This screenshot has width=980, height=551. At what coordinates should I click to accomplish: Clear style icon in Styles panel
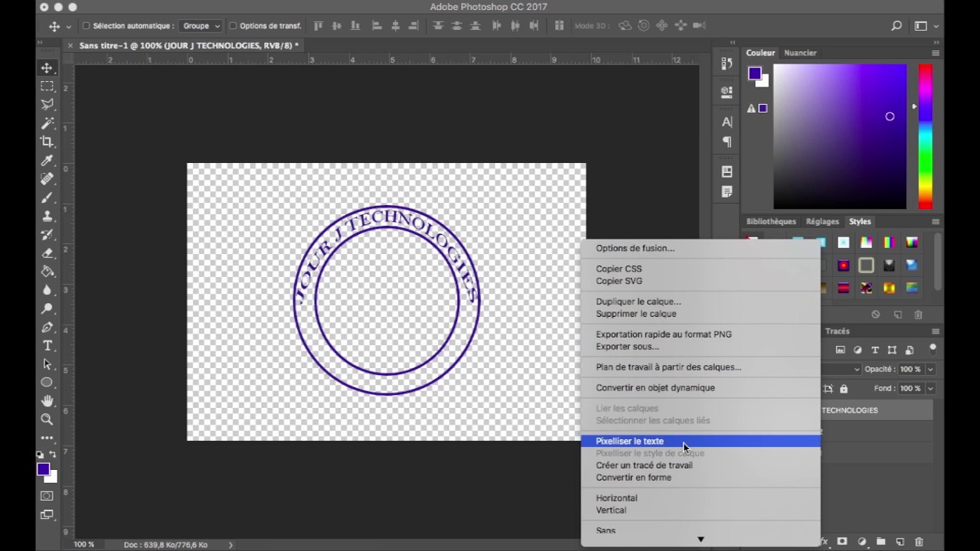click(x=876, y=315)
